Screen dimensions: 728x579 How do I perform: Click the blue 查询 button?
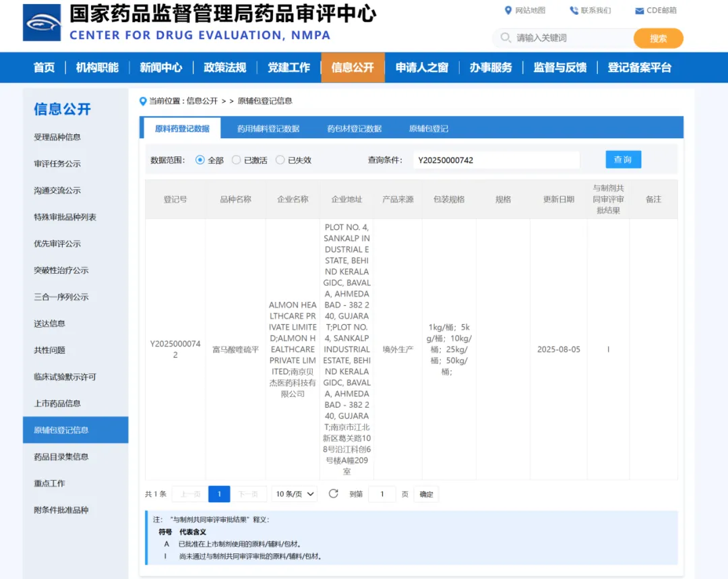click(x=623, y=159)
